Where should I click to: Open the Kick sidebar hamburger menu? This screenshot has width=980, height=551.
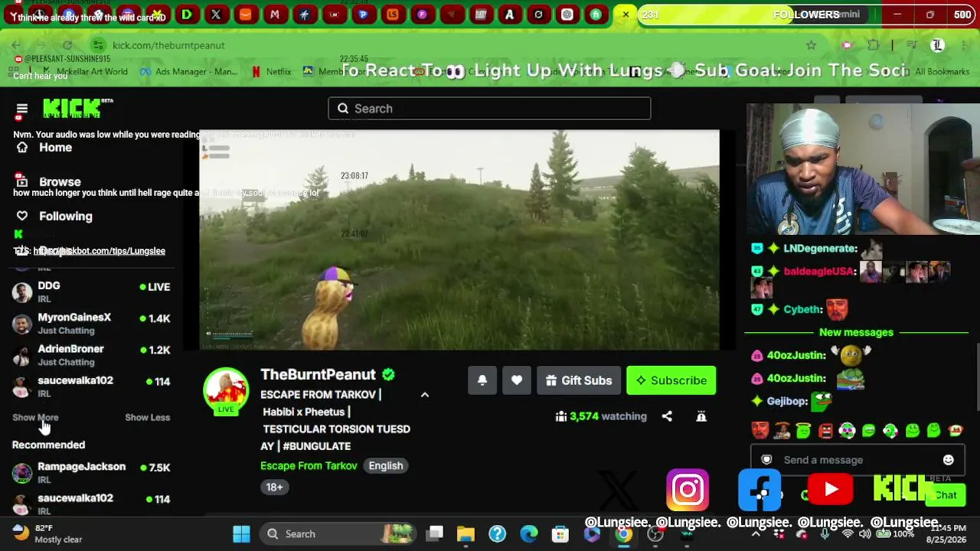pyautogui.click(x=21, y=110)
